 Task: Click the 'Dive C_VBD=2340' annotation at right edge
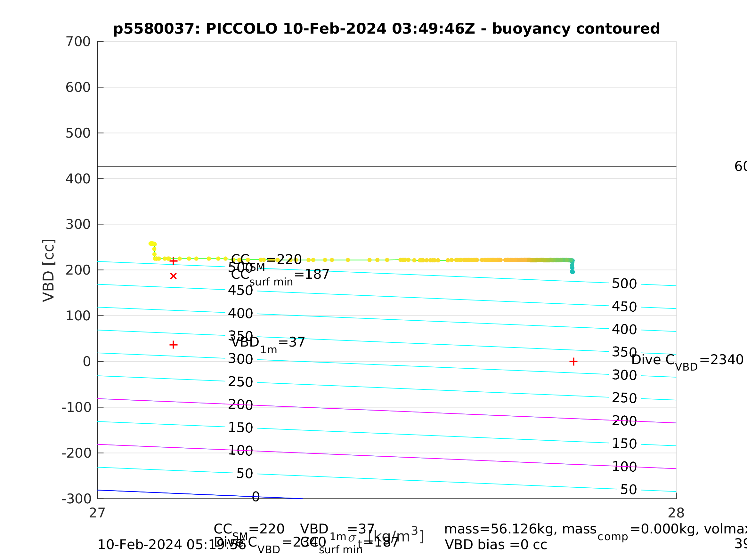687,363
